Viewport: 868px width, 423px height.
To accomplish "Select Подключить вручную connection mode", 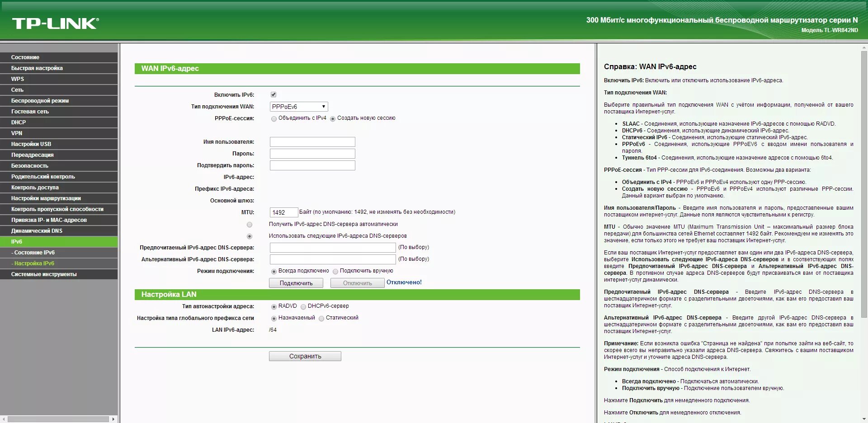I will click(x=335, y=272).
